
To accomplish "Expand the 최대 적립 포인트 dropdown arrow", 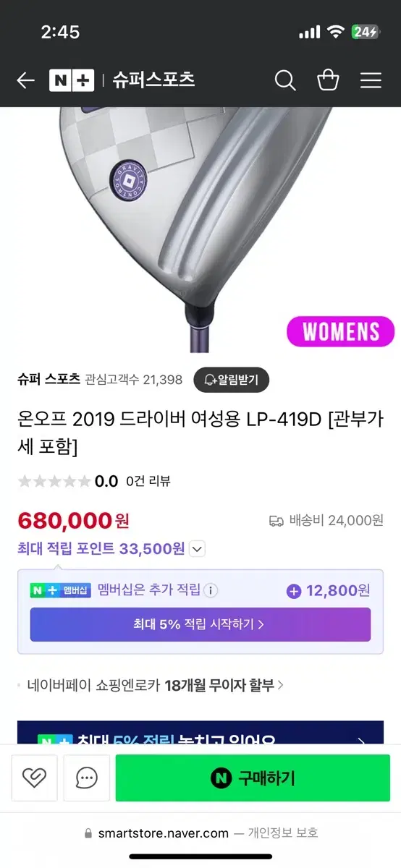I will pos(198,549).
